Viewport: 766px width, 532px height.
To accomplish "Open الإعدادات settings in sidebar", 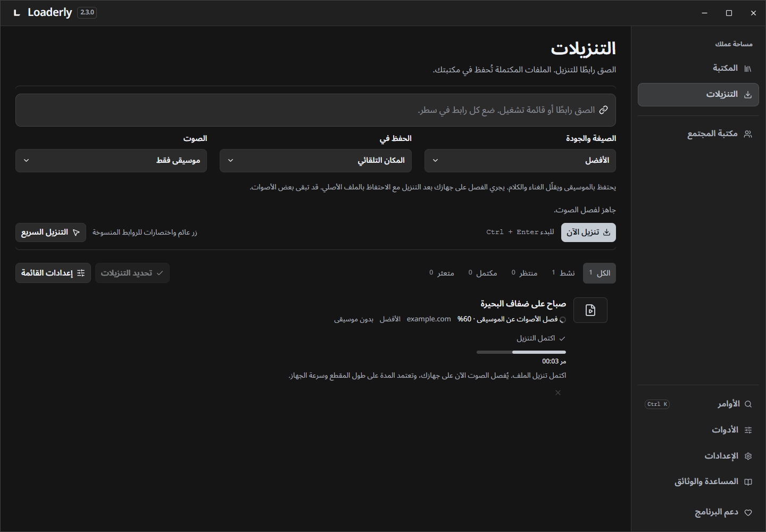I will click(x=698, y=456).
